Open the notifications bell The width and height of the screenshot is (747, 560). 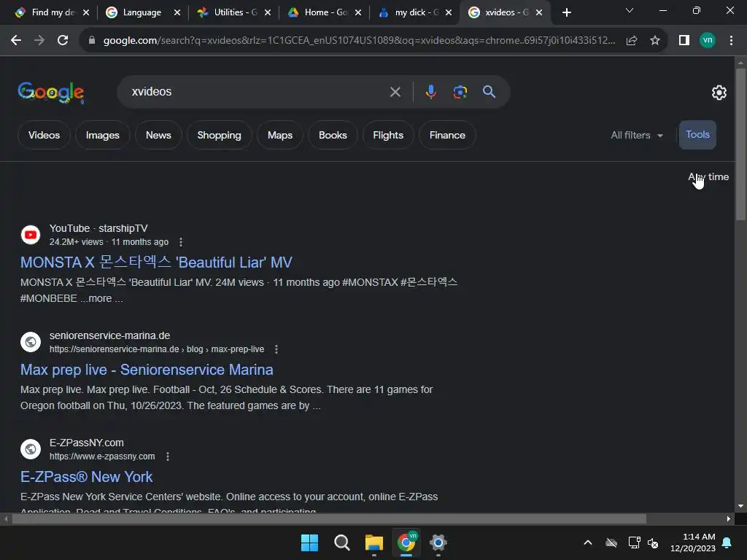tap(727, 542)
